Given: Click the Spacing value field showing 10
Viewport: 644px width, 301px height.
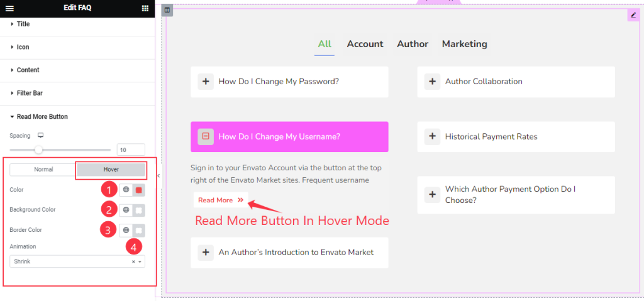Looking at the screenshot, I should coord(131,150).
